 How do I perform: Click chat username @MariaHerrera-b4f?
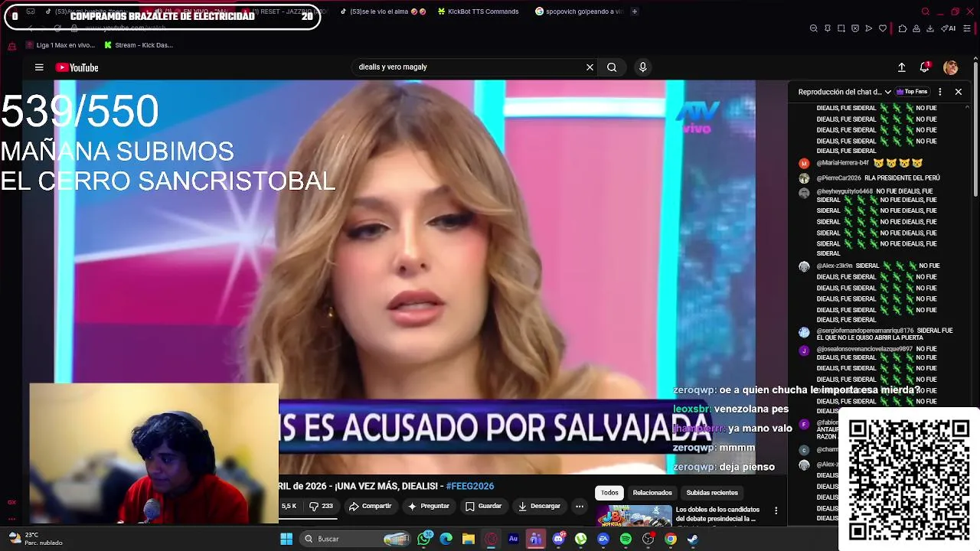pos(842,163)
